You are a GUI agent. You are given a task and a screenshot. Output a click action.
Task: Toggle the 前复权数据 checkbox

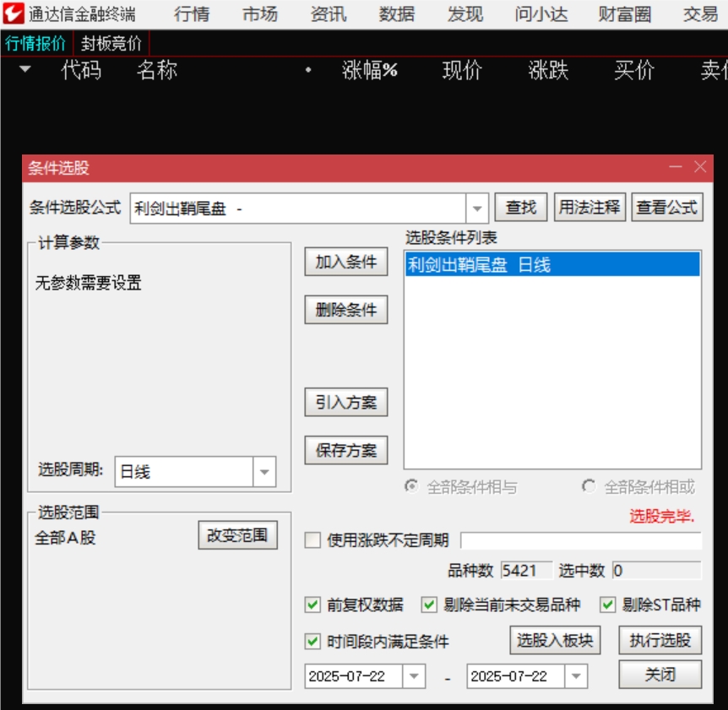pyautogui.click(x=312, y=604)
